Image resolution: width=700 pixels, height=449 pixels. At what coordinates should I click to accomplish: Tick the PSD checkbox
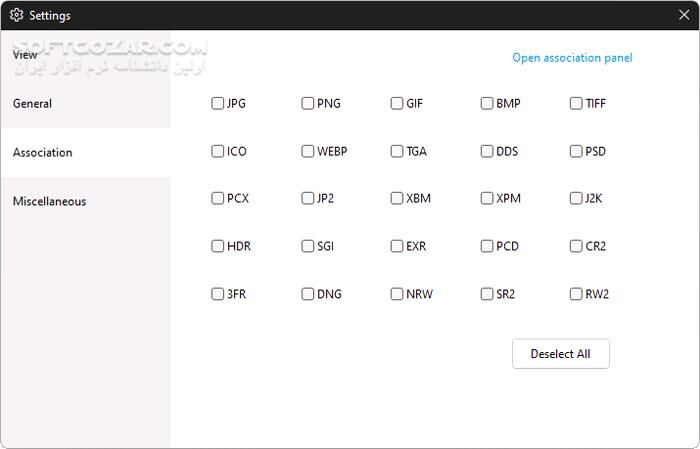point(576,152)
